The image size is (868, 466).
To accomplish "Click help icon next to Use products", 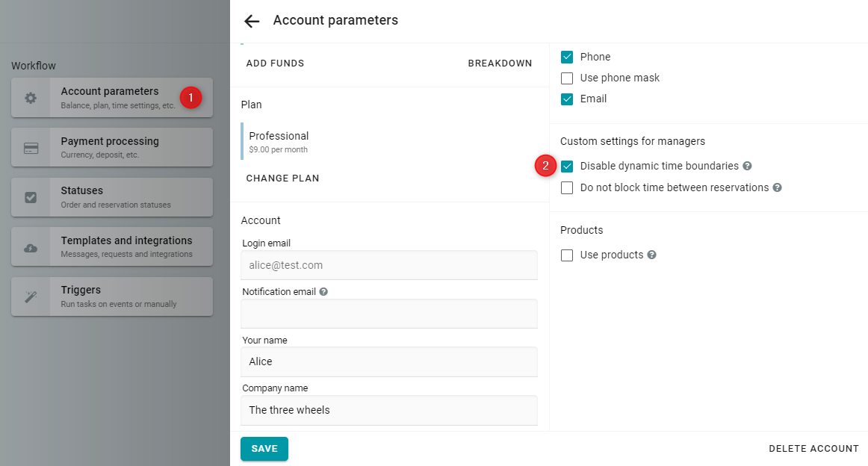I will pos(652,255).
